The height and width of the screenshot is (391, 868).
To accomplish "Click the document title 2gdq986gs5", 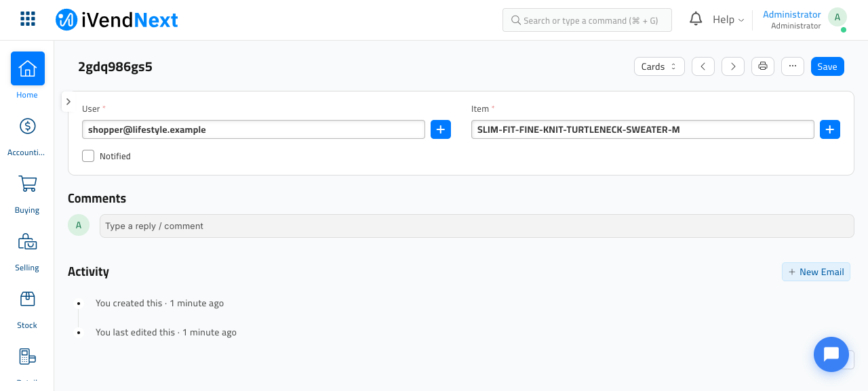I will [x=115, y=66].
